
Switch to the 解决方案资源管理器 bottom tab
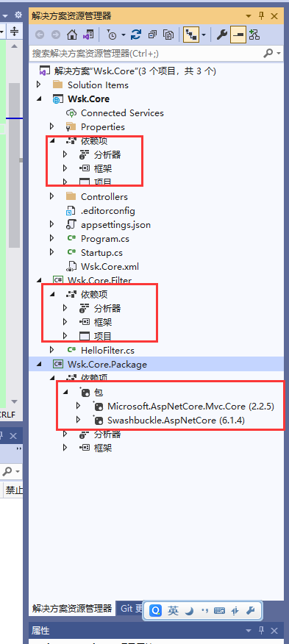tap(72, 609)
